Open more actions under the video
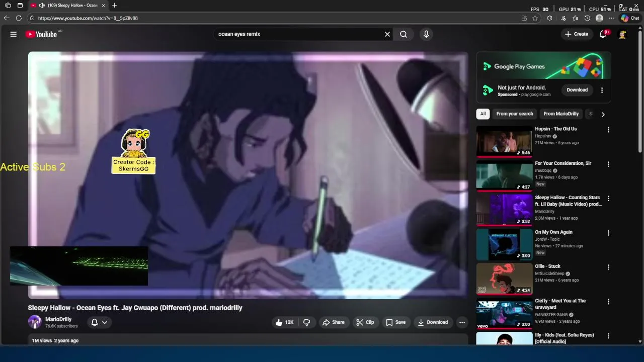This screenshot has height=362, width=644. pos(462,322)
